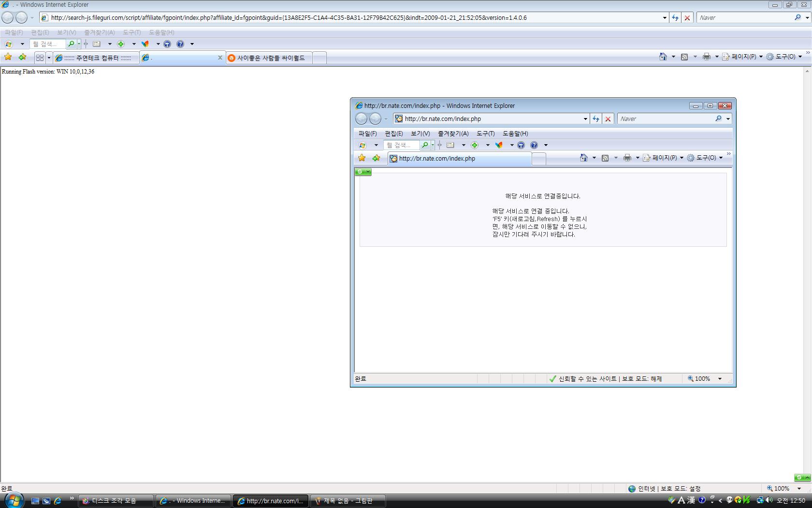This screenshot has height=508, width=812.
Task: Toggle Quick Tabs view in the main window
Action: (x=40, y=58)
